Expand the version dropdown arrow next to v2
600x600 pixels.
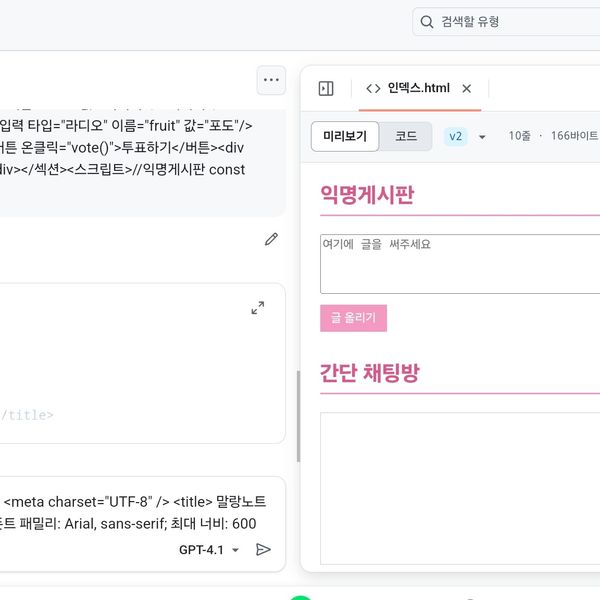482,137
